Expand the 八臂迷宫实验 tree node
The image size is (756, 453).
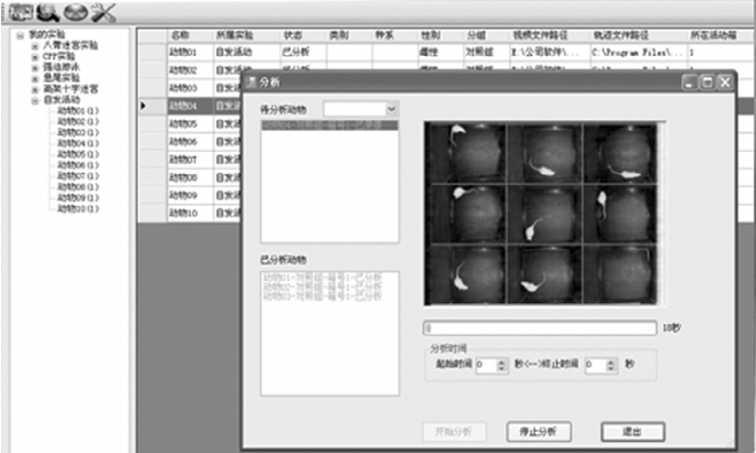point(35,46)
